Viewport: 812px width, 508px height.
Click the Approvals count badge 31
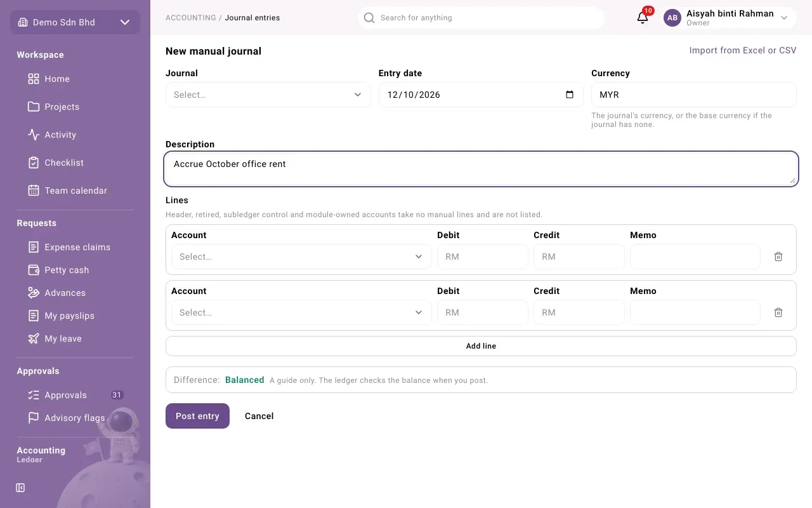pyautogui.click(x=117, y=395)
